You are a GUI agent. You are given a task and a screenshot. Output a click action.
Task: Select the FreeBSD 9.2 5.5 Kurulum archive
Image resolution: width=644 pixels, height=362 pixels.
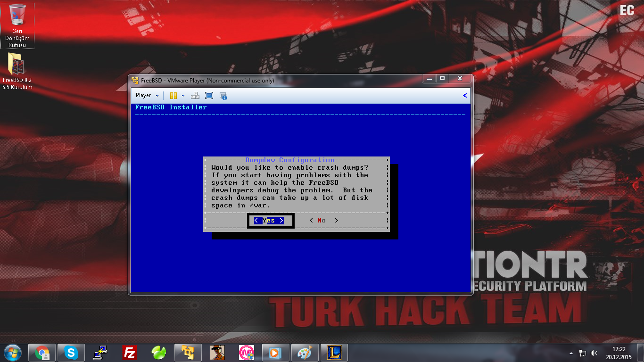tap(17, 71)
